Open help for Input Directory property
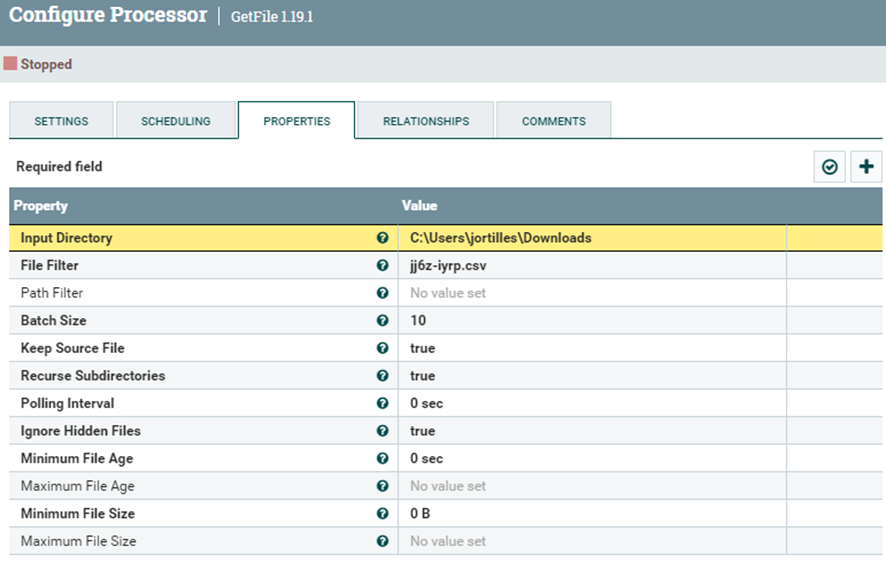The height and width of the screenshot is (570, 886). pyautogui.click(x=383, y=238)
